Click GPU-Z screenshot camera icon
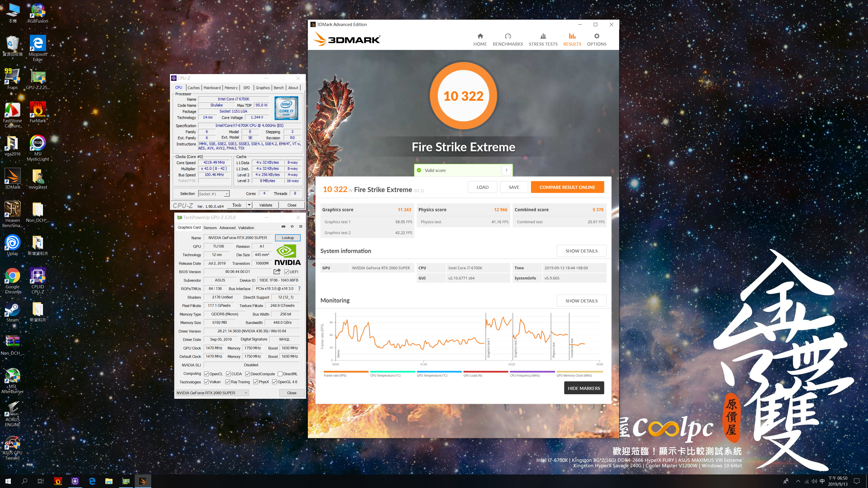This screenshot has width=868, height=488. pos(283,227)
